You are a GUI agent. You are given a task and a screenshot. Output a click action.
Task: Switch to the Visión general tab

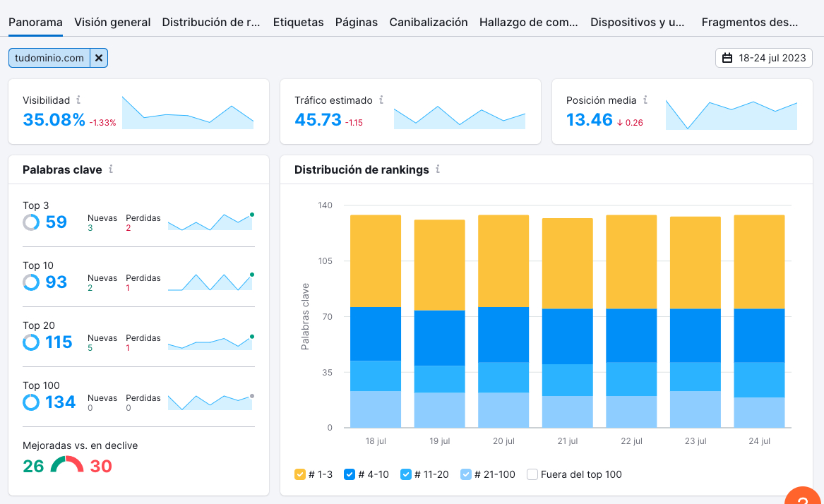coord(112,22)
